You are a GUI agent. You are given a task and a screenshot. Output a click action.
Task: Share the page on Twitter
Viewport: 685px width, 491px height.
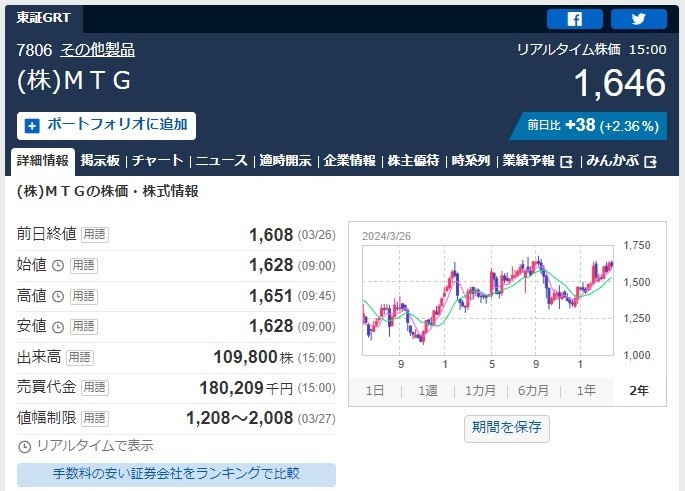tap(638, 19)
